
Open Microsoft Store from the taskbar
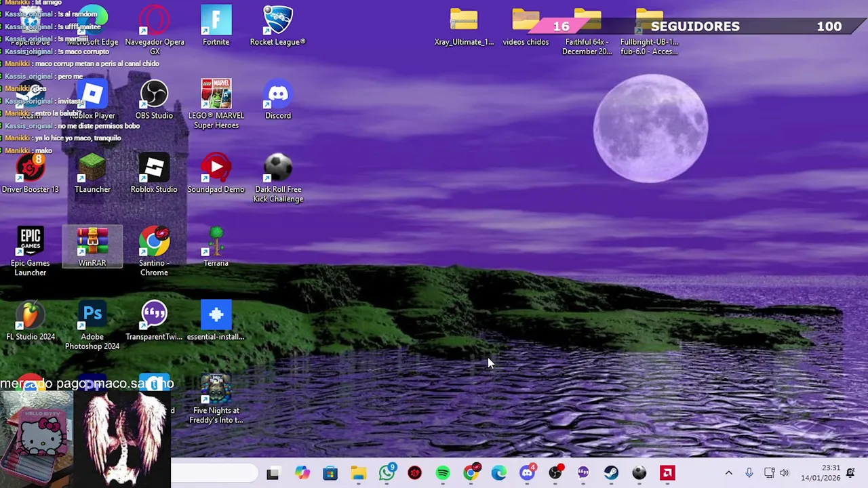(x=330, y=473)
